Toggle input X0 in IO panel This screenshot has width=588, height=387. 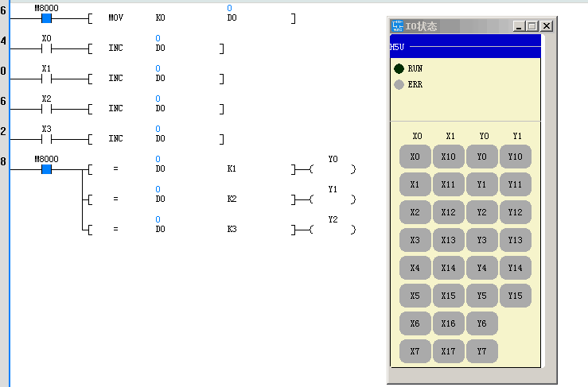[x=415, y=157]
